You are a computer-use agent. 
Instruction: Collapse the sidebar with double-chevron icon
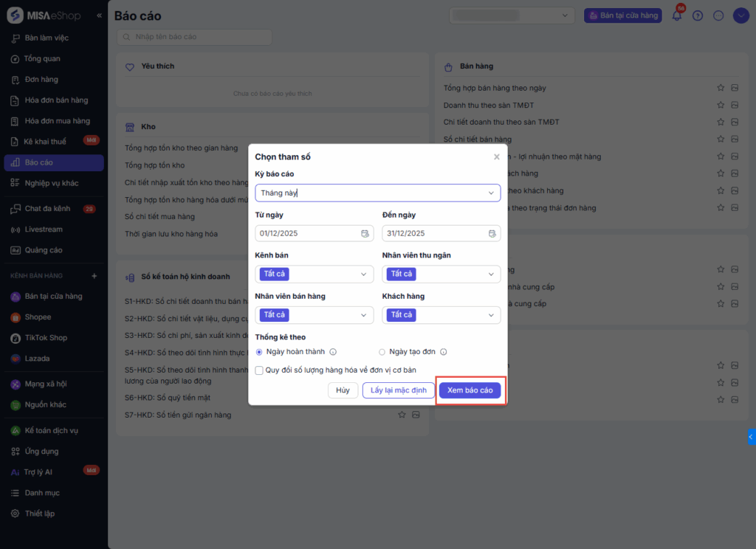100,15
